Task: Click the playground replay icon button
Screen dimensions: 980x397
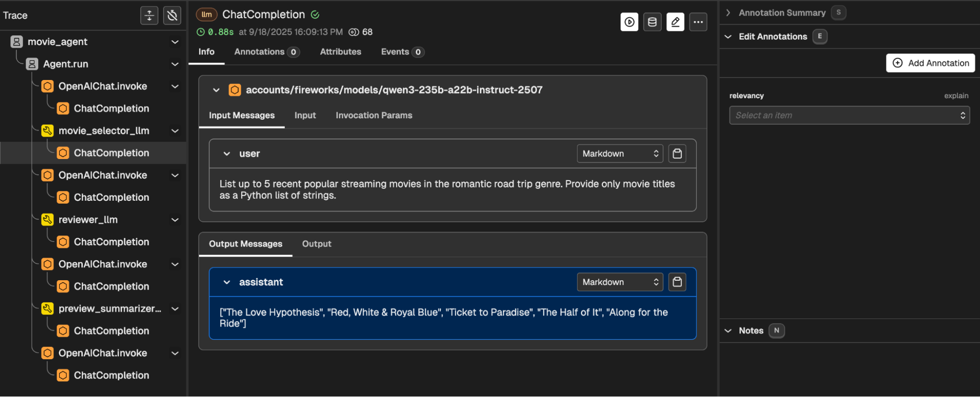Action: (x=629, y=22)
